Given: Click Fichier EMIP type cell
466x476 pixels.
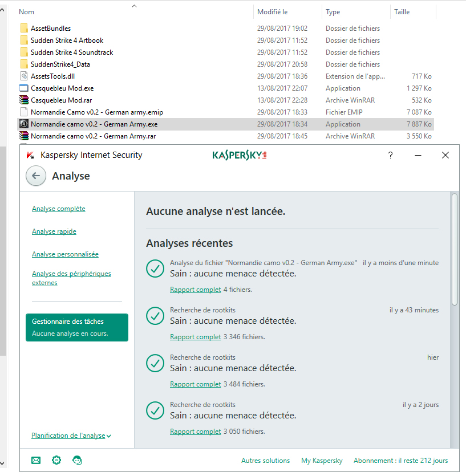Looking at the screenshot, I should [344, 112].
